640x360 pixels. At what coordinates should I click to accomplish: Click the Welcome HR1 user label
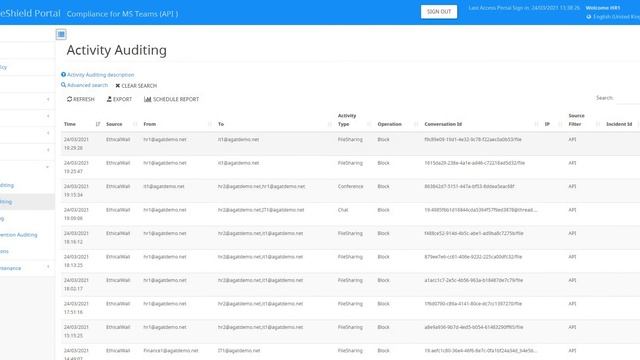click(603, 8)
